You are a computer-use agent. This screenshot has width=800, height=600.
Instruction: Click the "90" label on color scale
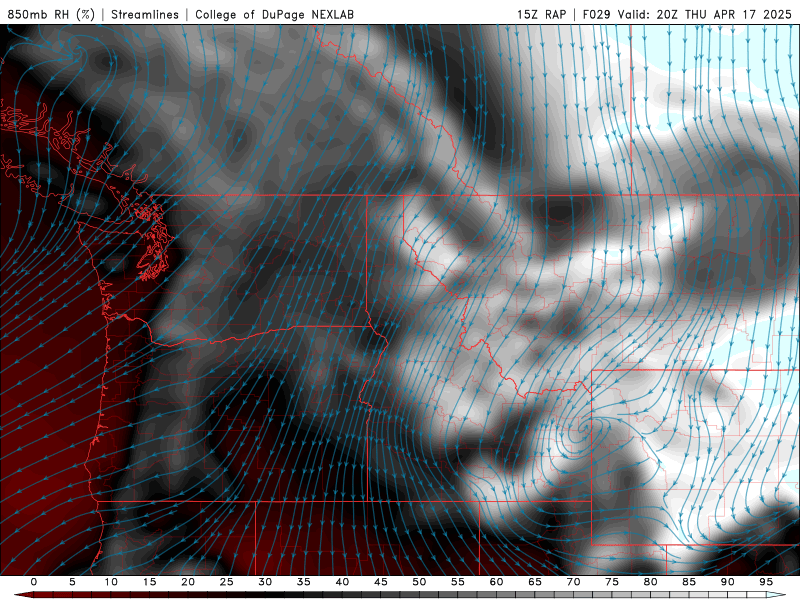click(728, 582)
